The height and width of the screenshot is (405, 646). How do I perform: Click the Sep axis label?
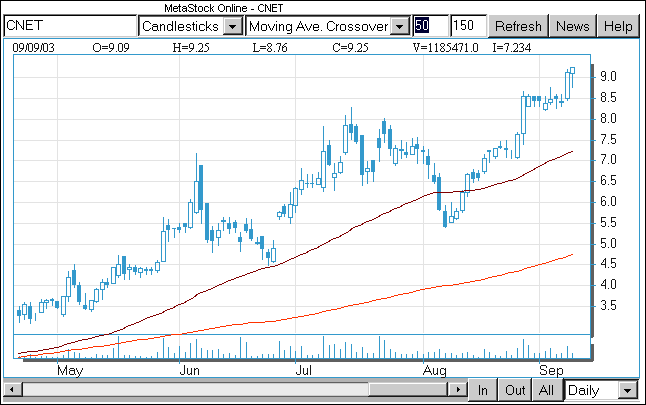point(551,371)
